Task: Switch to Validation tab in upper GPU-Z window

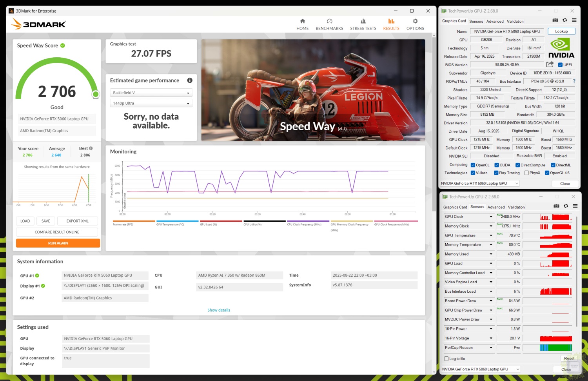Action: [x=515, y=22]
